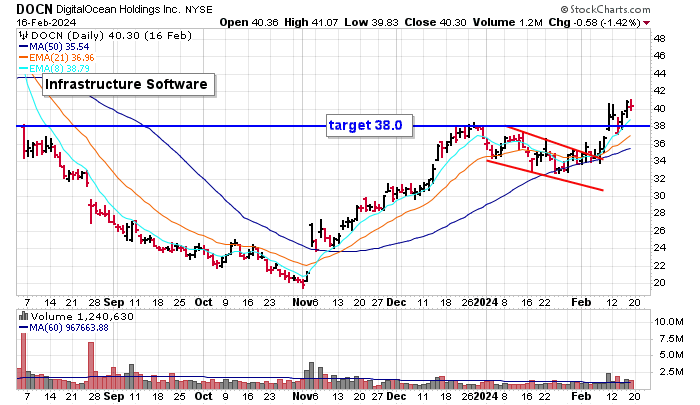Click the cyan EMA(8) legend line swatch
This screenshot has width=700, height=405.
point(23,68)
